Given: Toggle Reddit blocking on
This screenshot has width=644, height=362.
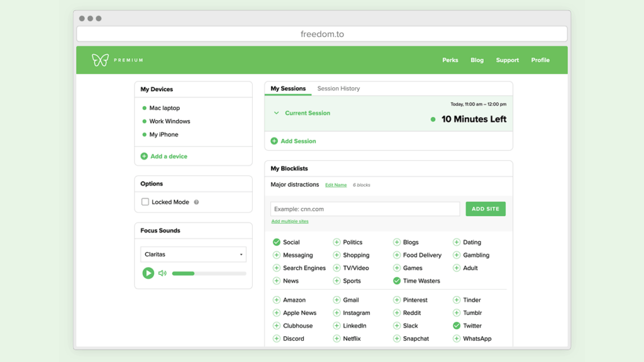Looking at the screenshot, I should coord(396,313).
